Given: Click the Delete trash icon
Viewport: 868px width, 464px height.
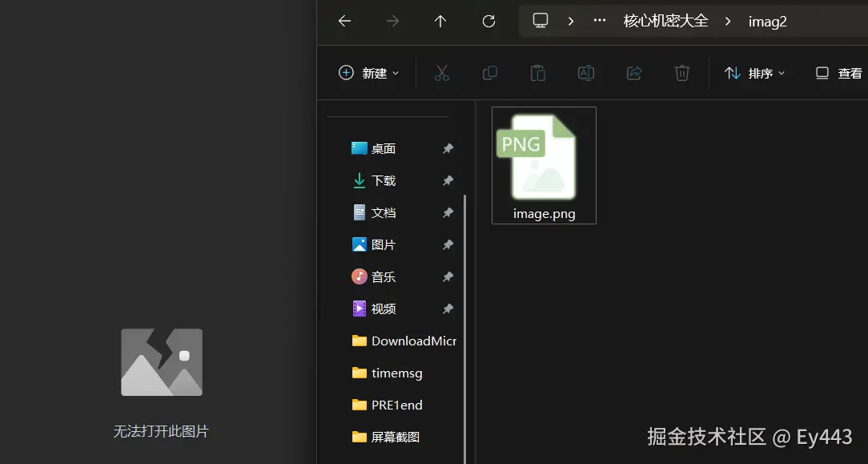Looking at the screenshot, I should point(682,73).
